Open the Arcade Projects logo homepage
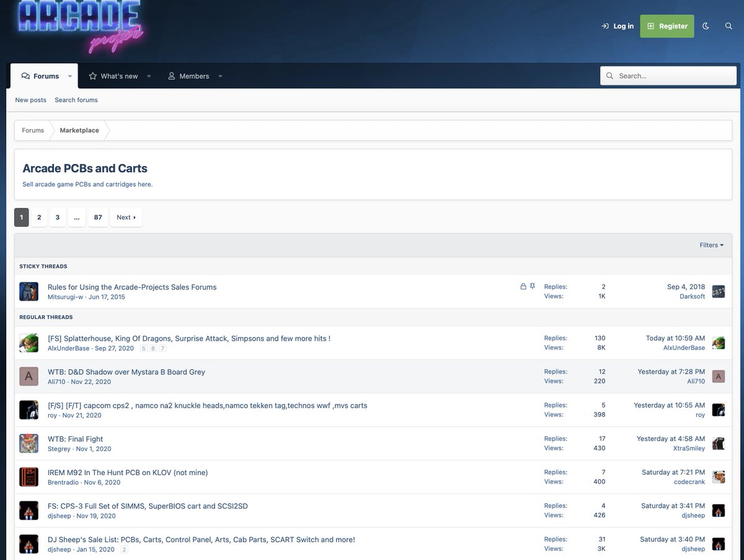The image size is (744, 560). [x=81, y=26]
